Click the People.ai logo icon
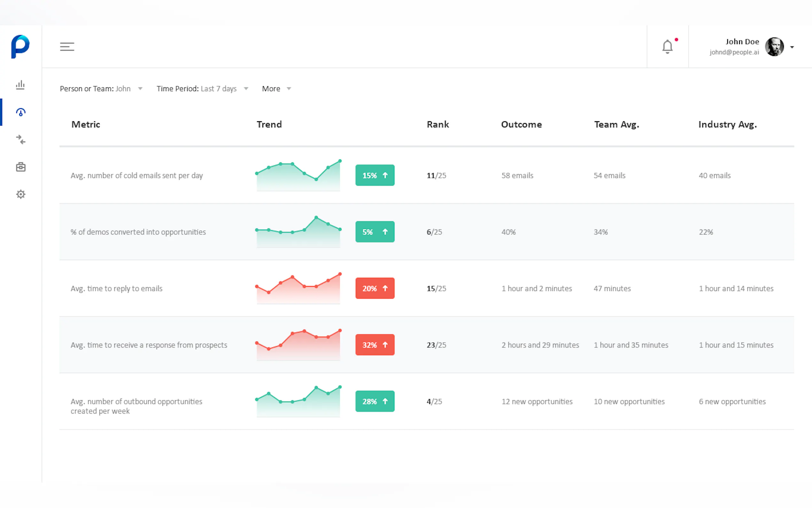 point(20,46)
